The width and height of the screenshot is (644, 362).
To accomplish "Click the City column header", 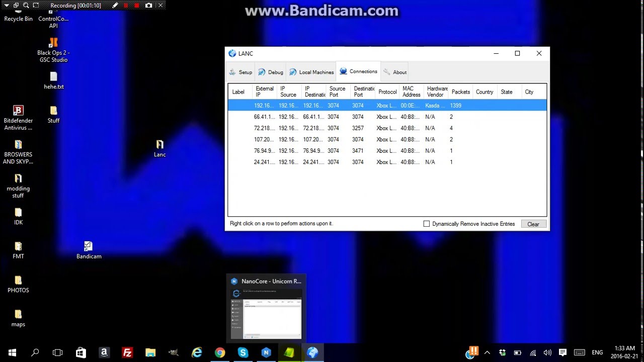I will [x=533, y=92].
